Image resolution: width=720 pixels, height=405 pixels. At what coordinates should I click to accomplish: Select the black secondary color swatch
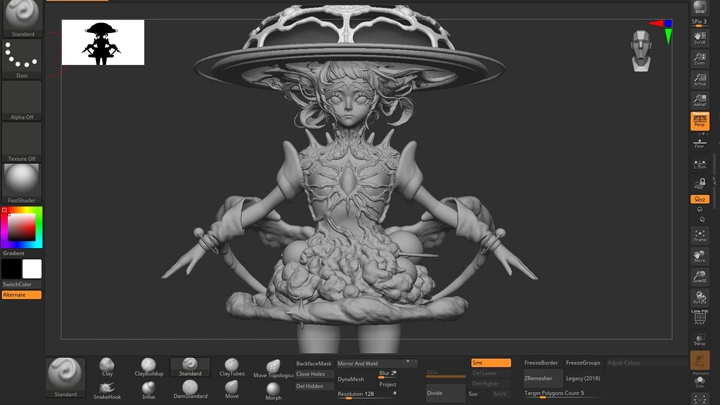coord(11,269)
